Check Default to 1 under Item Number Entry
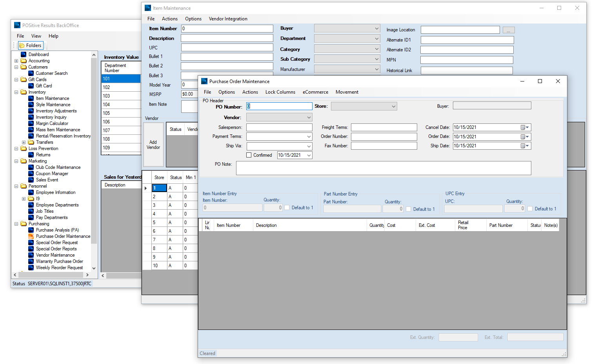This screenshot has width=598, height=364. pyautogui.click(x=287, y=208)
